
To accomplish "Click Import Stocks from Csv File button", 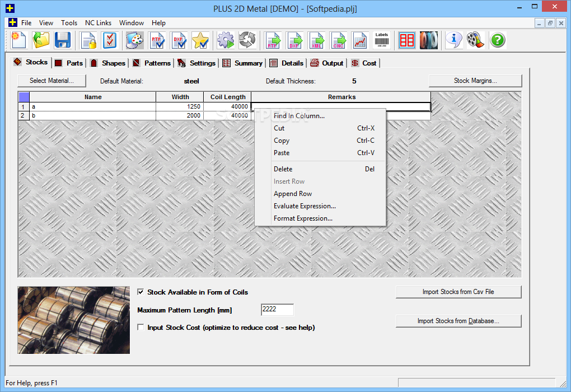I will point(458,292).
